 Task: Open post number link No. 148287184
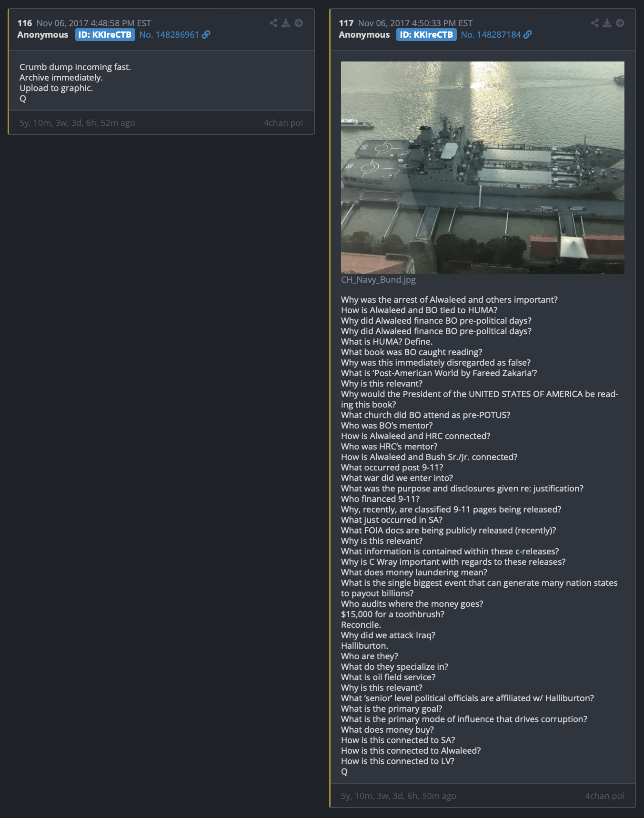491,34
